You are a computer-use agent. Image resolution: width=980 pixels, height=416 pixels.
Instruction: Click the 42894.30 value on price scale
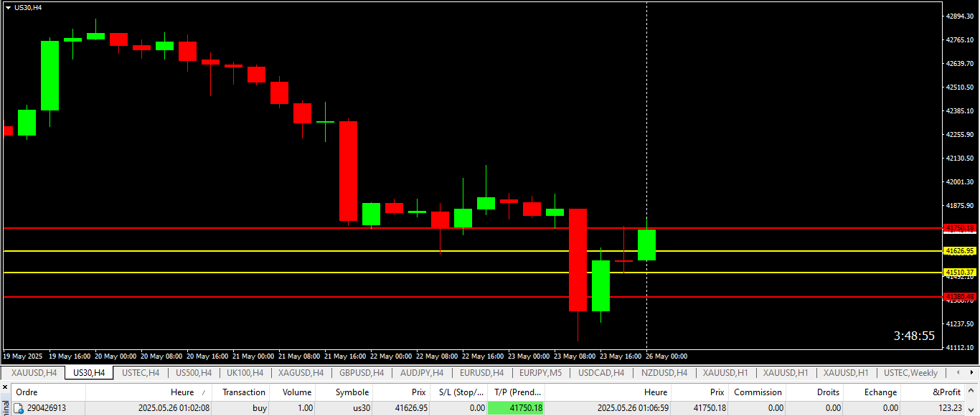(x=961, y=16)
